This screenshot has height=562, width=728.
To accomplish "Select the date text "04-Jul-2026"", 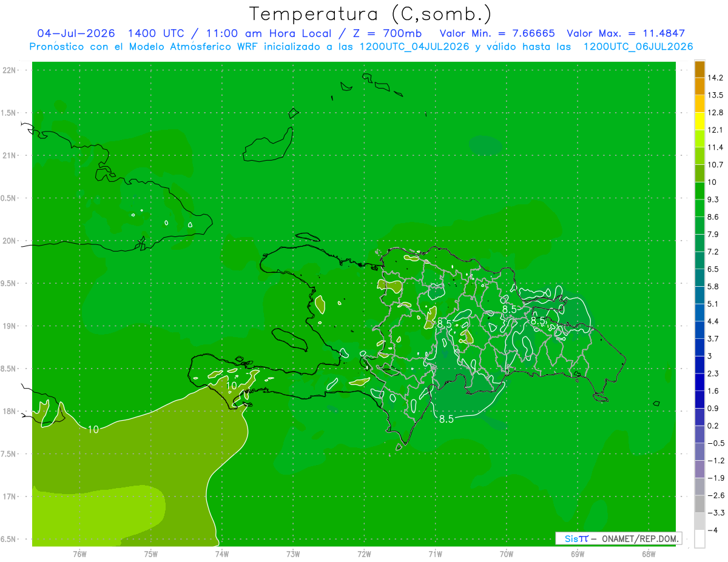I will pos(76,33).
